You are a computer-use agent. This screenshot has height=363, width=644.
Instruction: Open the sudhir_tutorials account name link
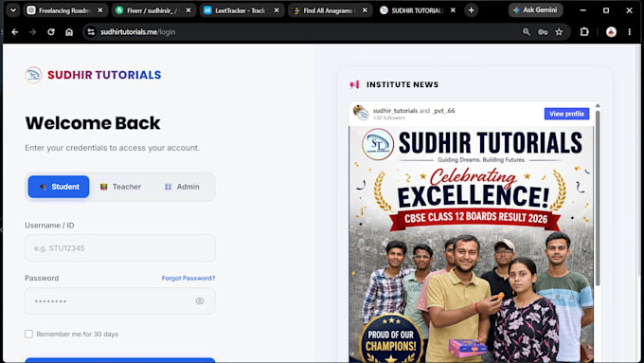click(x=395, y=111)
